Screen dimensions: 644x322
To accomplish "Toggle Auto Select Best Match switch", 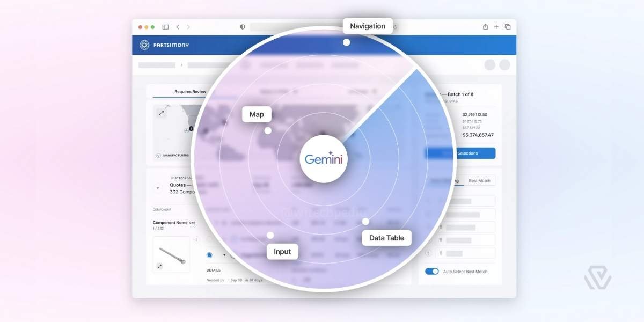I will pos(431,272).
